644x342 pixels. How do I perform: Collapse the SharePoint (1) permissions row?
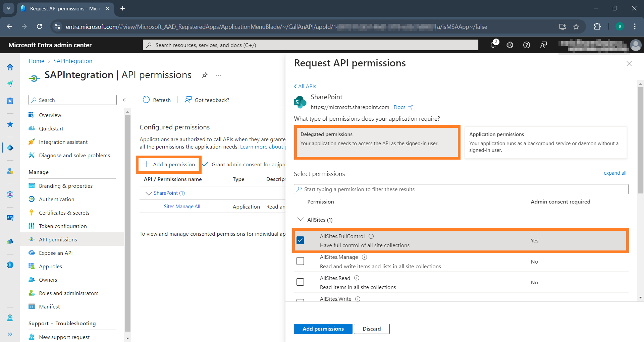149,193
